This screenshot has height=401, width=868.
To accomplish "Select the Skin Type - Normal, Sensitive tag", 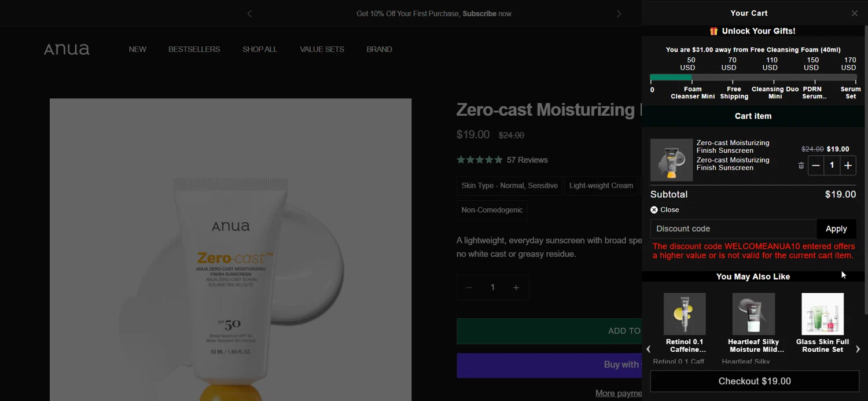I will tap(509, 186).
